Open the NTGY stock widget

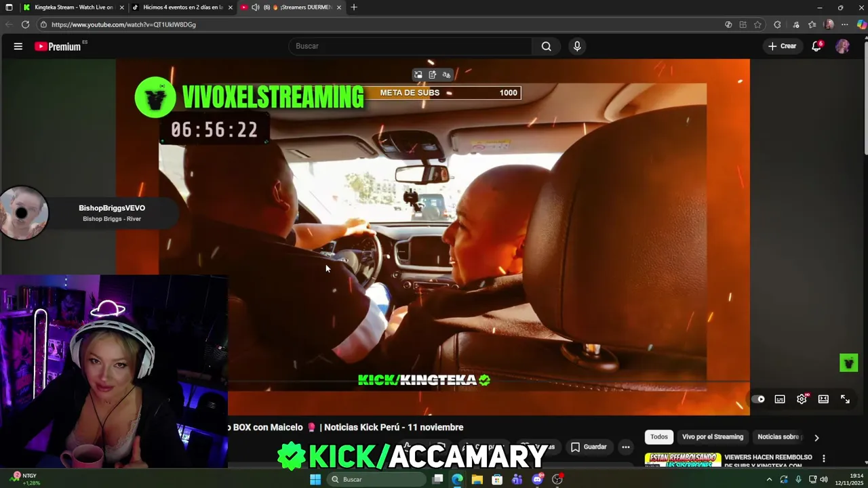pyautogui.click(x=24, y=479)
